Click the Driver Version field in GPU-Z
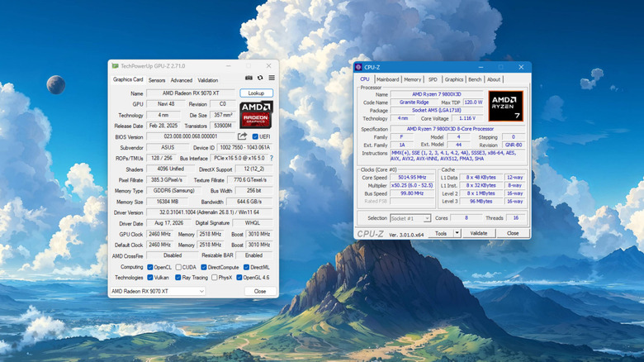This screenshot has width=644, height=362. 210,212
